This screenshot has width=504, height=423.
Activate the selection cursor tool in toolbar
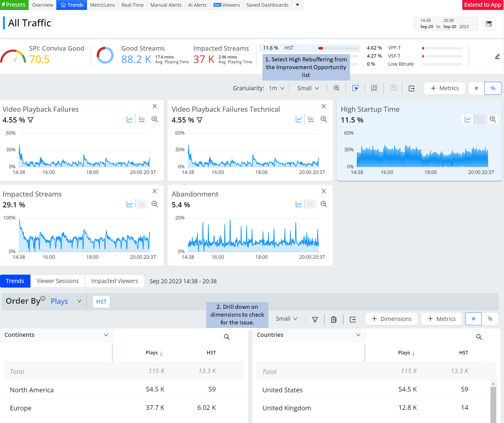coord(355,88)
